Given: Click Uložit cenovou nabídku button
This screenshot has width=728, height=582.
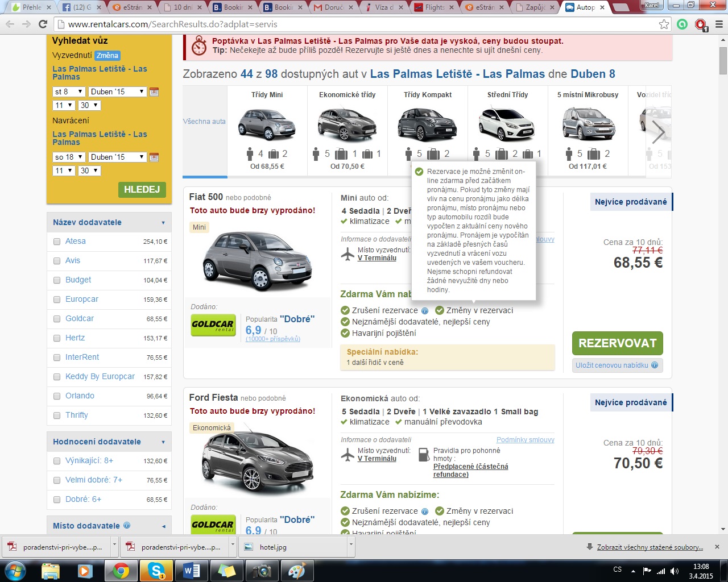Looking at the screenshot, I should [x=618, y=365].
